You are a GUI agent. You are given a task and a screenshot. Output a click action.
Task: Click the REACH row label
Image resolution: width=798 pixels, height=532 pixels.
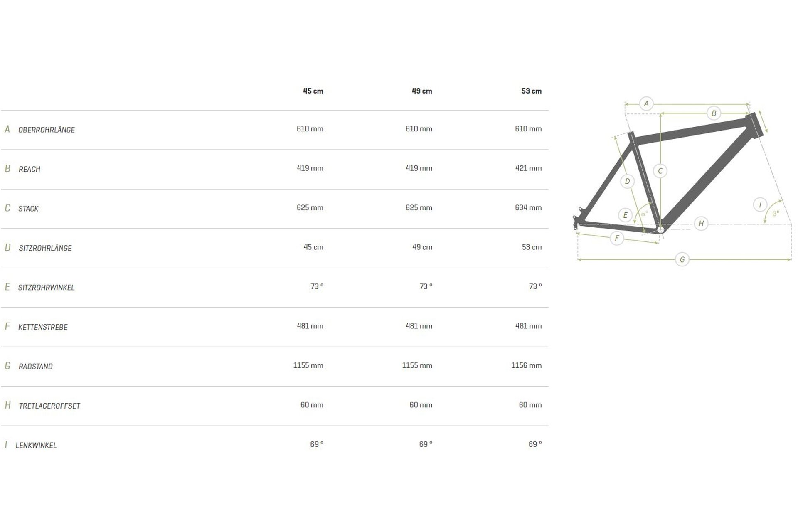(30, 169)
